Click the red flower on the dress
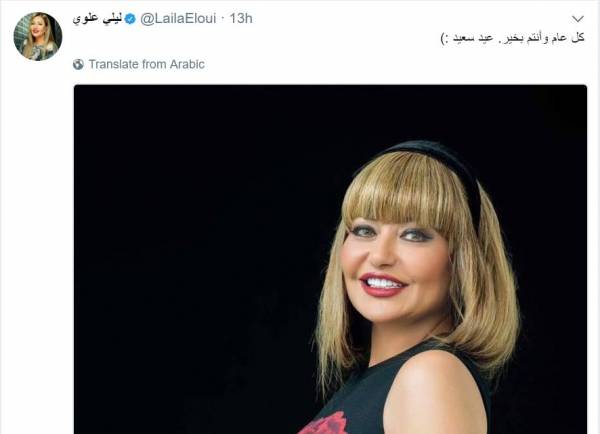The width and height of the screenshot is (600, 434). tap(323, 424)
